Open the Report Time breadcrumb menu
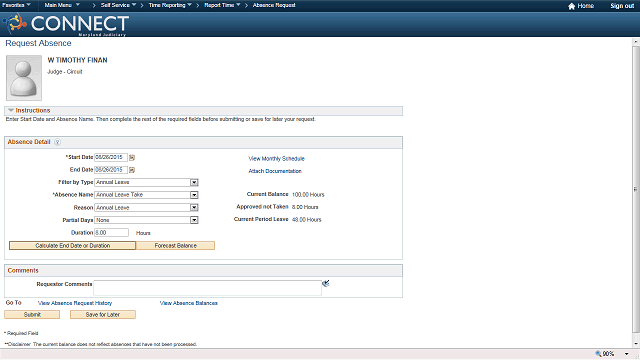Screen dimensions: 640x360 (222, 5)
